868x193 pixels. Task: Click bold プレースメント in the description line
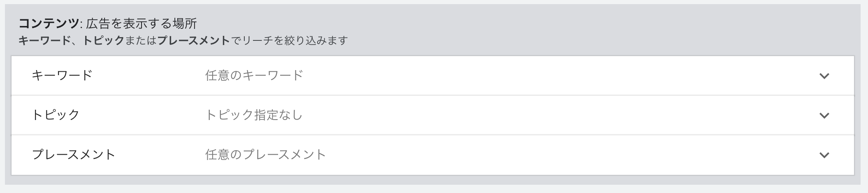193,41
